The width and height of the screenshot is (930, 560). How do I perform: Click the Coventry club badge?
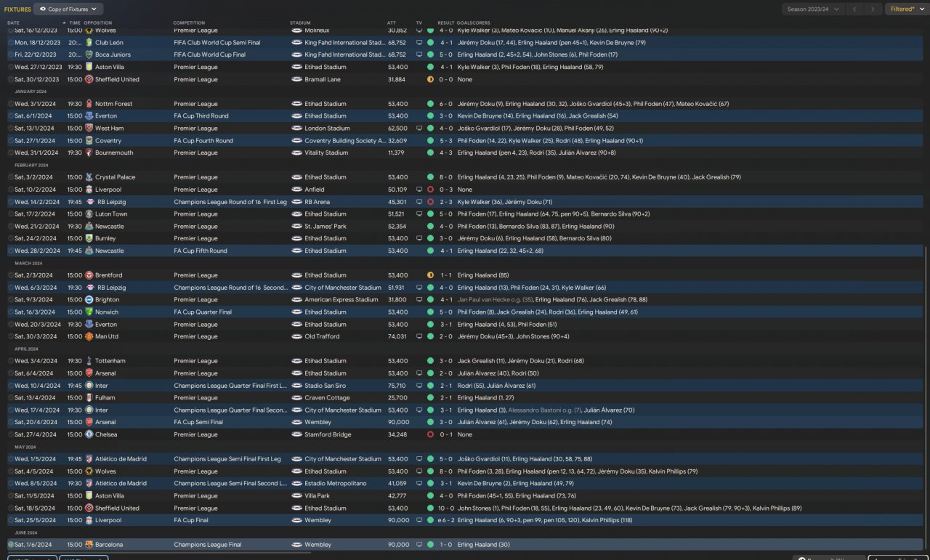click(89, 141)
